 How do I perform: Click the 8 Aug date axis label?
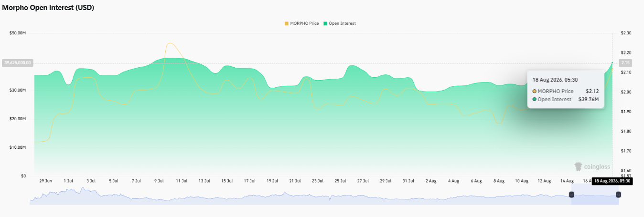(x=499, y=181)
